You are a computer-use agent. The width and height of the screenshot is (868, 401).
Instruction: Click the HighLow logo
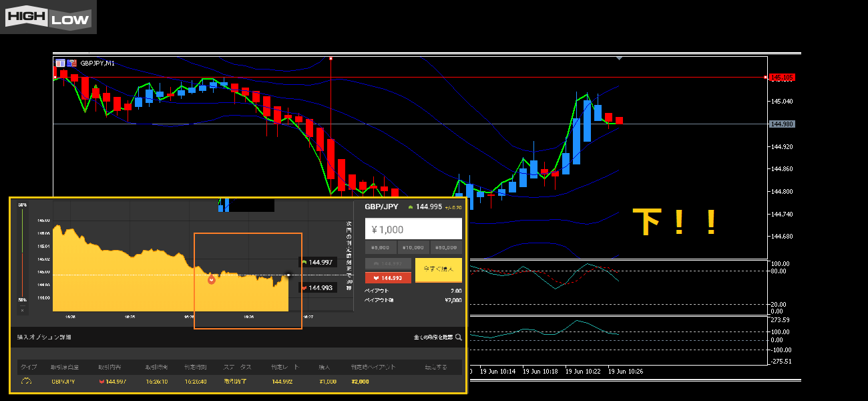(48, 17)
